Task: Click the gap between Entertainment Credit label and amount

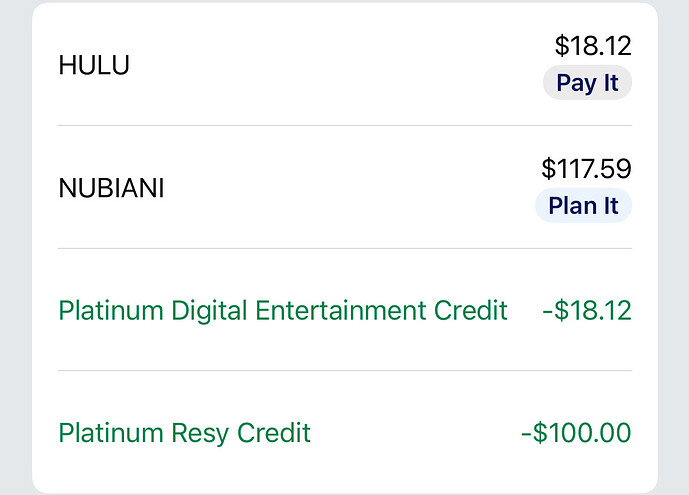Action: click(x=525, y=310)
